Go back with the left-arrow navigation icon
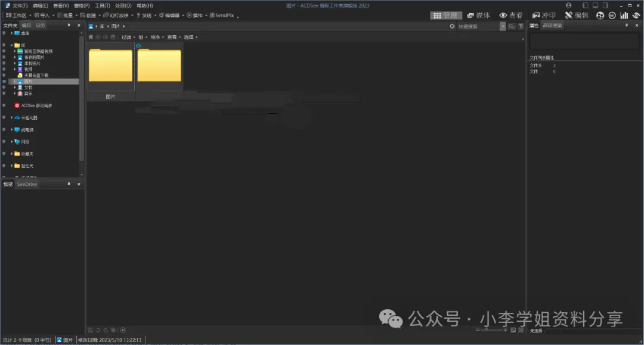644x345 pixels. pyautogui.click(x=98, y=37)
